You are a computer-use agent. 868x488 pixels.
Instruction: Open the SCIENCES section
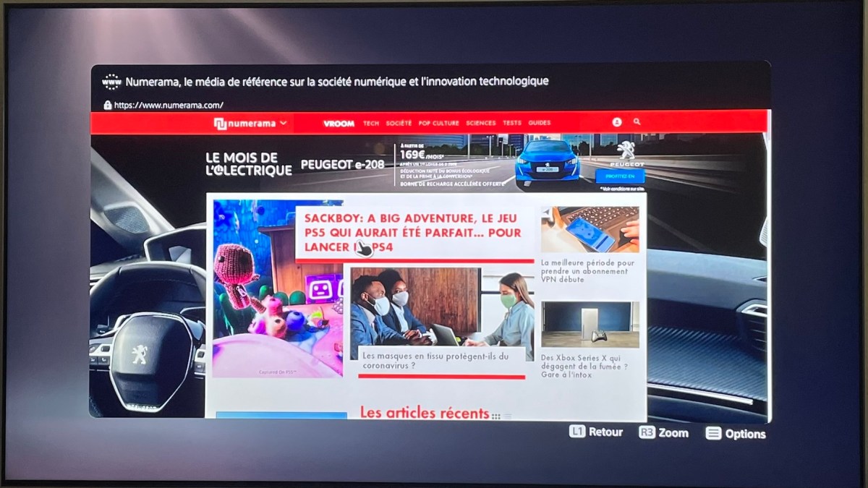click(x=480, y=124)
